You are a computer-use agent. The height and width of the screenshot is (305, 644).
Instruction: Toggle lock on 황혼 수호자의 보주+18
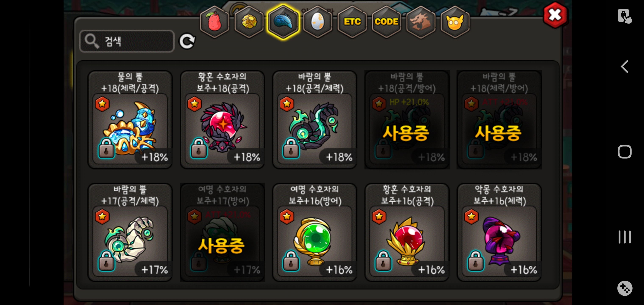click(x=198, y=149)
